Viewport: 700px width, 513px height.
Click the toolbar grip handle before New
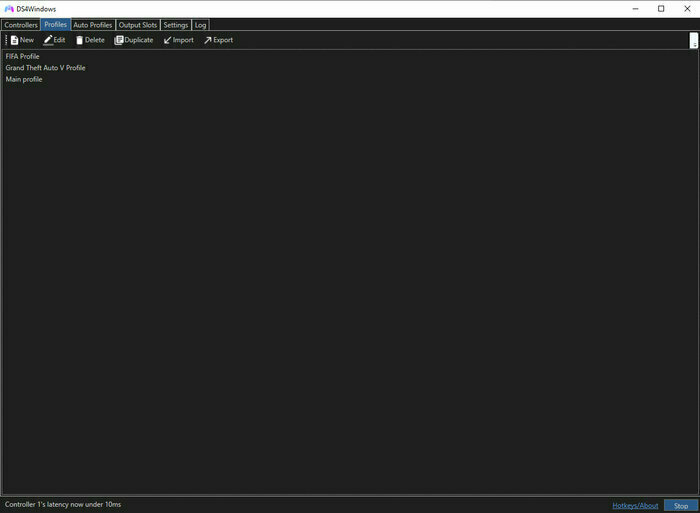pyautogui.click(x=6, y=40)
